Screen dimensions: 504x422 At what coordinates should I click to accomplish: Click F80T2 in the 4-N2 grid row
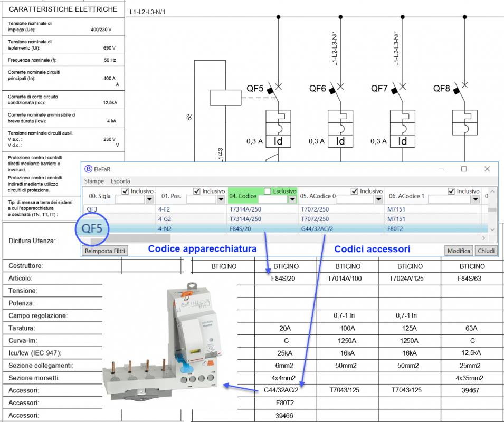395,229
